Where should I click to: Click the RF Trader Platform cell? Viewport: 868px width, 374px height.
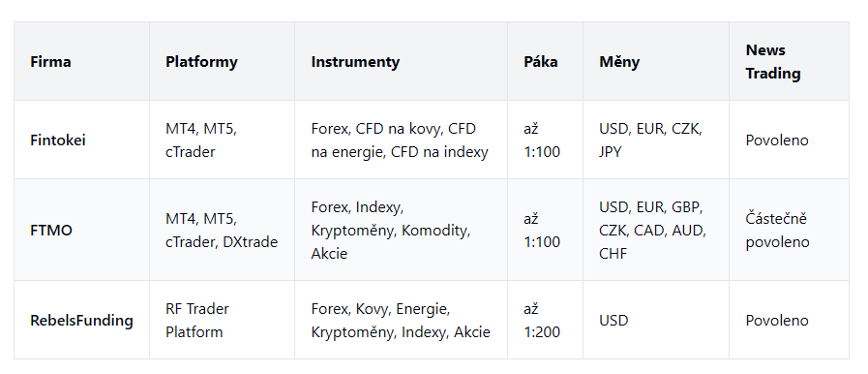222,321
